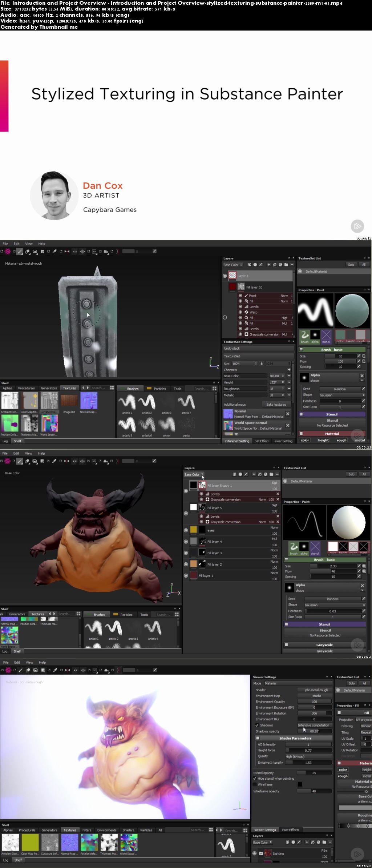
Task: Uncheck the Shadows checkbox
Action: (257, 725)
